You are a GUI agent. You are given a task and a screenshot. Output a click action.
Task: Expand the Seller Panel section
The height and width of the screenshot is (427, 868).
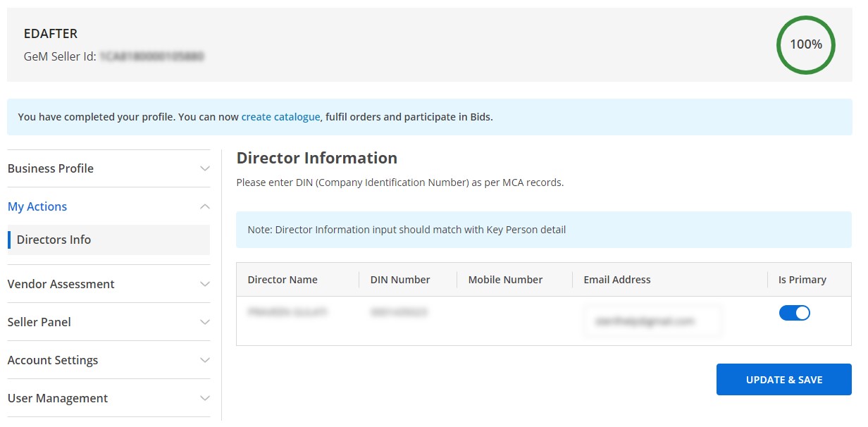click(x=108, y=322)
